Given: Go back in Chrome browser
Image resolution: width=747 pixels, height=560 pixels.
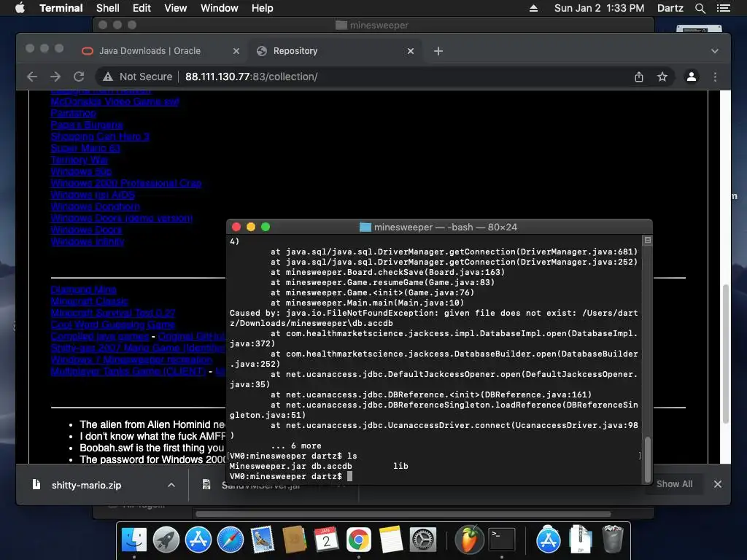Looking at the screenshot, I should click(x=32, y=77).
